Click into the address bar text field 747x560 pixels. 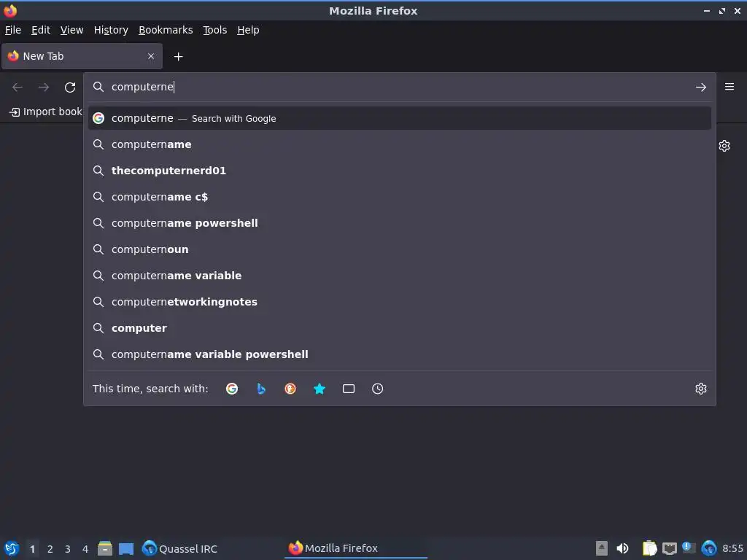pyautogui.click(x=399, y=87)
